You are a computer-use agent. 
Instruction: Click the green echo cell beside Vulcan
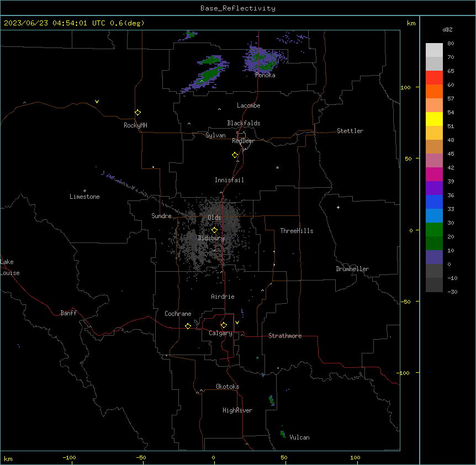point(283,434)
